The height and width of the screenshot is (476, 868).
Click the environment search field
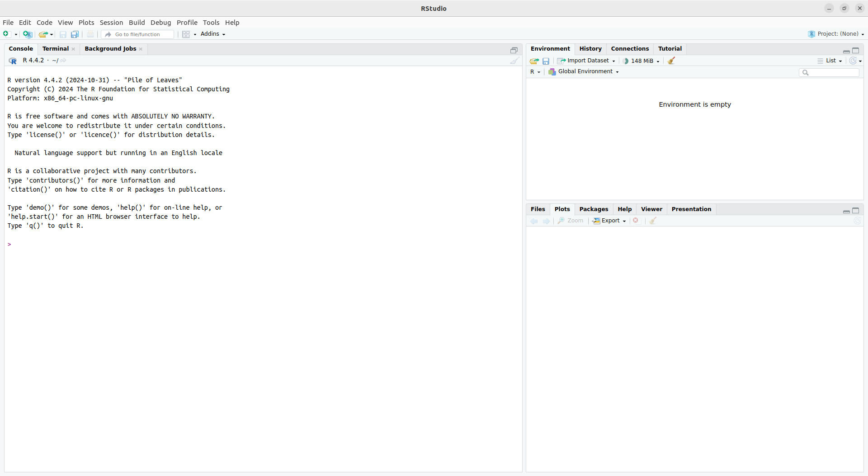click(829, 72)
